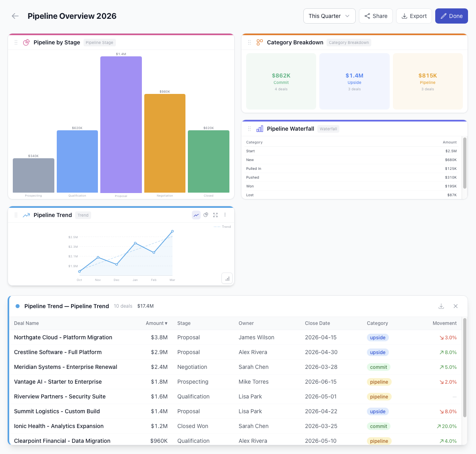Select the purple Proposal bar

coord(121,124)
